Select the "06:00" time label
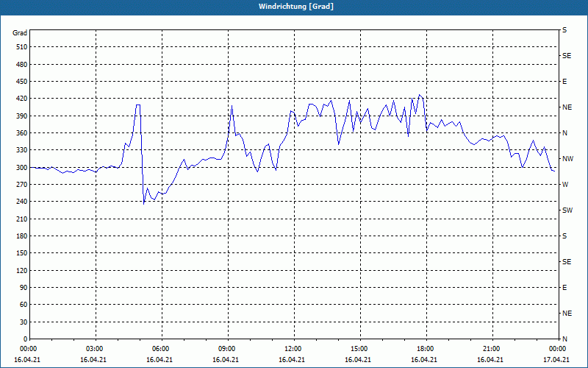 coord(161,349)
